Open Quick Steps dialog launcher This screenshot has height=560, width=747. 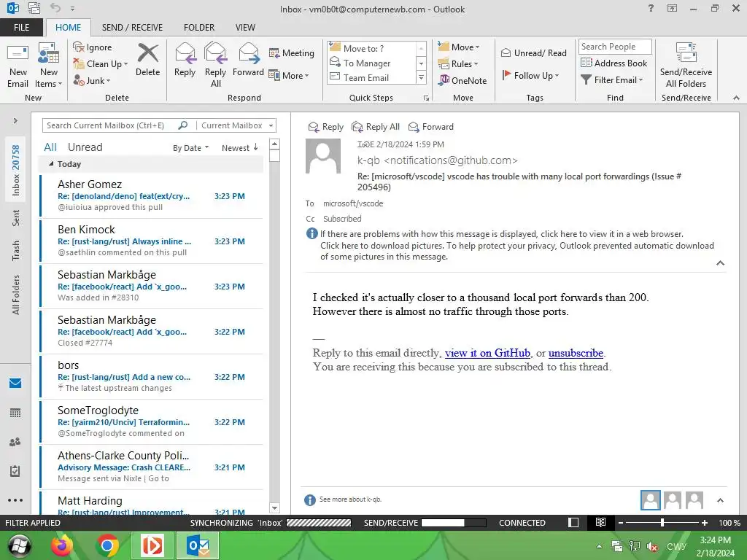point(426,98)
